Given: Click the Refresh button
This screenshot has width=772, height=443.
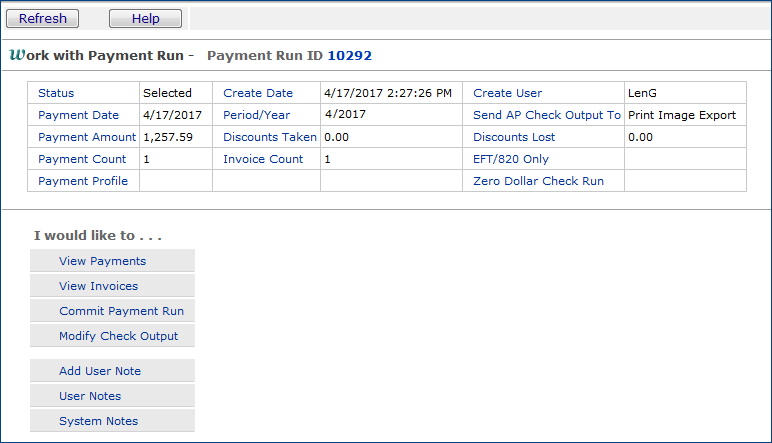Looking at the screenshot, I should tap(43, 19).
